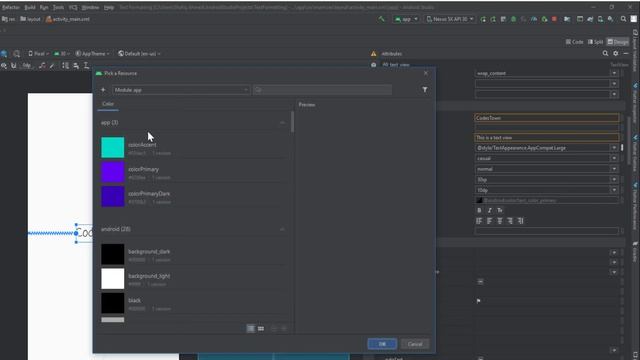
Task: Open the Attributes panel settings gear
Action: click(616, 53)
